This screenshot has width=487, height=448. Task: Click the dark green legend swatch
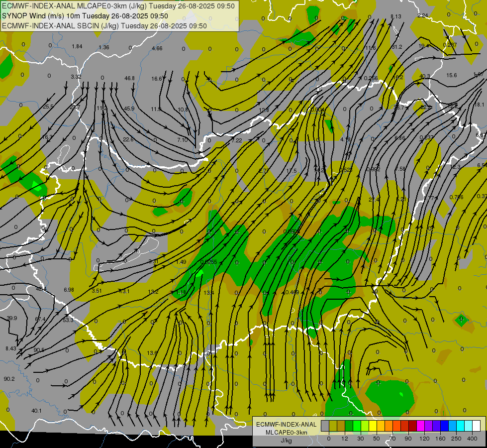click(x=349, y=426)
